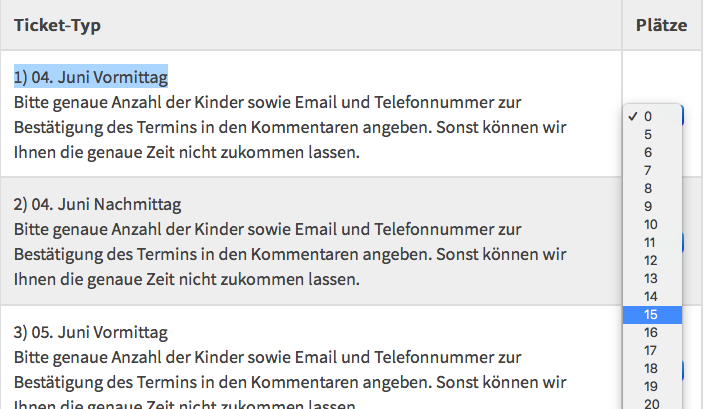
Task: Click the Plätze column header
Action: 661,25
